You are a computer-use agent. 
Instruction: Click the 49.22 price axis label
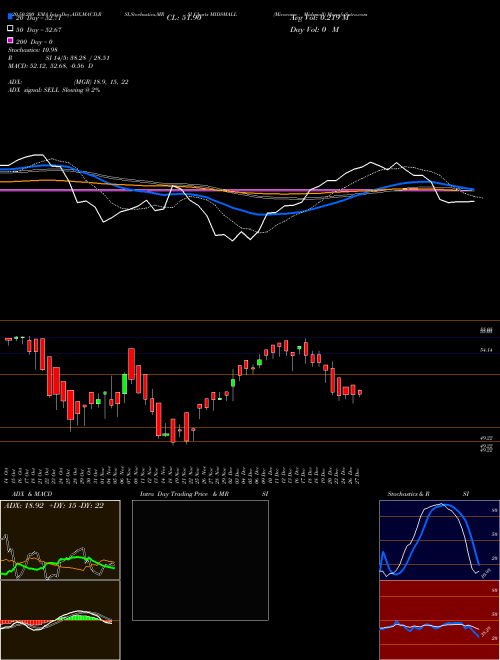(x=487, y=438)
